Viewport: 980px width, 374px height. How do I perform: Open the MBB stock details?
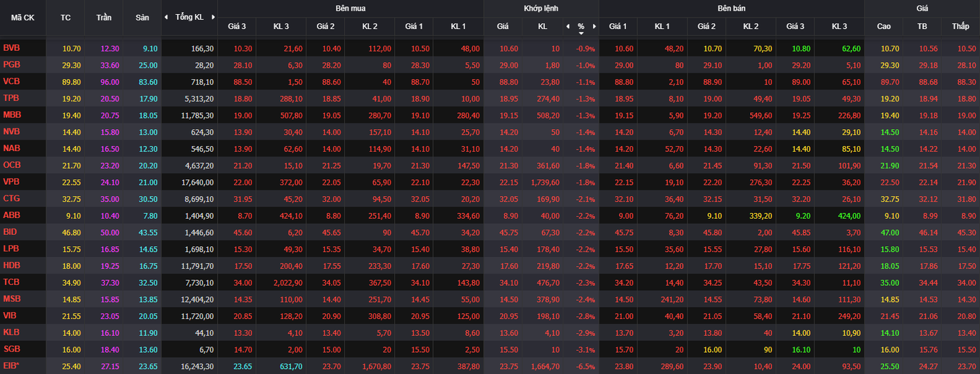[x=12, y=114]
